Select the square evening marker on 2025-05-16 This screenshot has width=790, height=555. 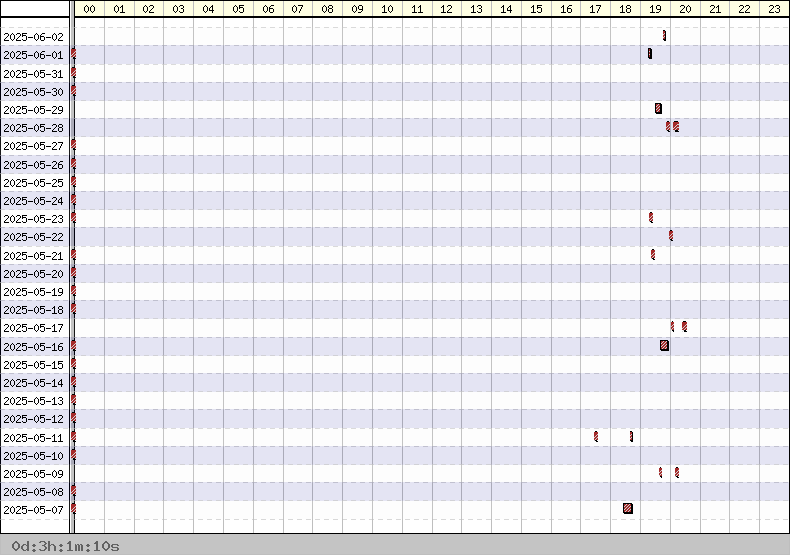(x=665, y=345)
